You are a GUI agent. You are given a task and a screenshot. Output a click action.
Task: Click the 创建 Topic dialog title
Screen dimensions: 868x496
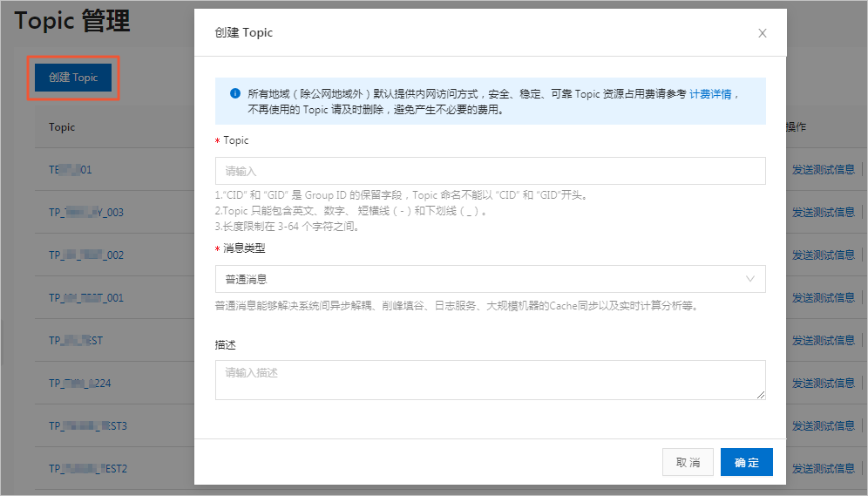(243, 32)
